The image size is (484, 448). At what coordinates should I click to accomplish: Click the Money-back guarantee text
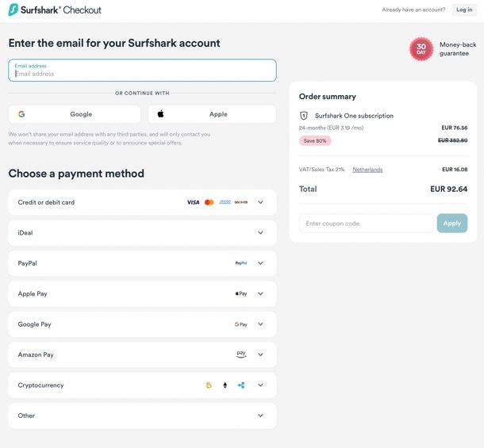click(x=458, y=49)
